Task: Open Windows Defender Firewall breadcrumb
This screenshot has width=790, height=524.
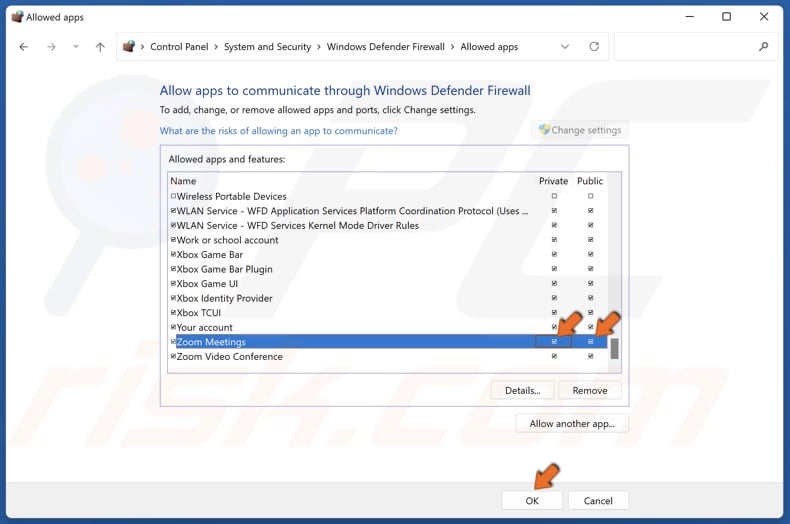Action: click(x=385, y=46)
